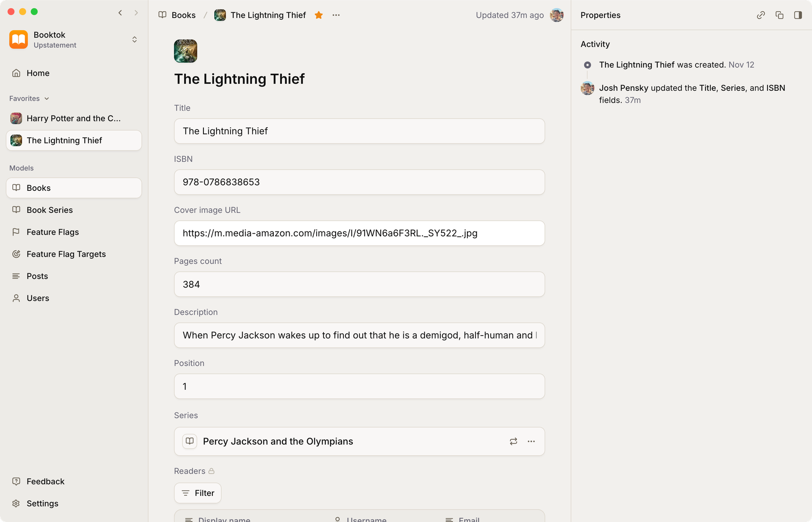Click the swap icon on Percy Jackson series
Viewport: 812px width, 522px height.
click(513, 441)
